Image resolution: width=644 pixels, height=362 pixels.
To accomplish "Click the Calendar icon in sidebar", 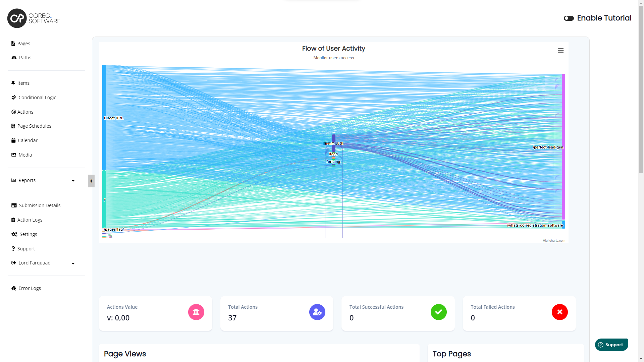I will (x=13, y=140).
